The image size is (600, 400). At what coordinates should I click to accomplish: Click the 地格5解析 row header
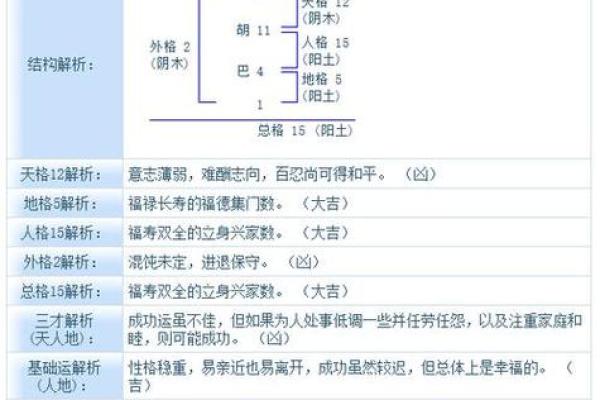coord(60,204)
